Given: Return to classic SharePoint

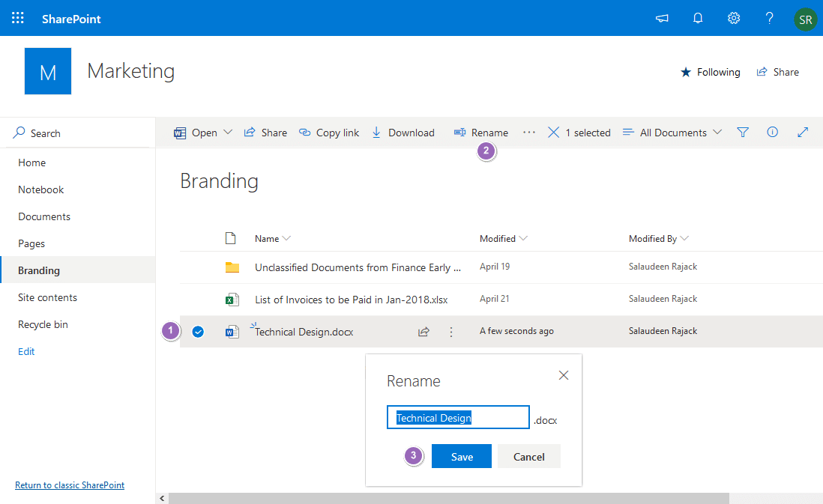Looking at the screenshot, I should coord(69,485).
